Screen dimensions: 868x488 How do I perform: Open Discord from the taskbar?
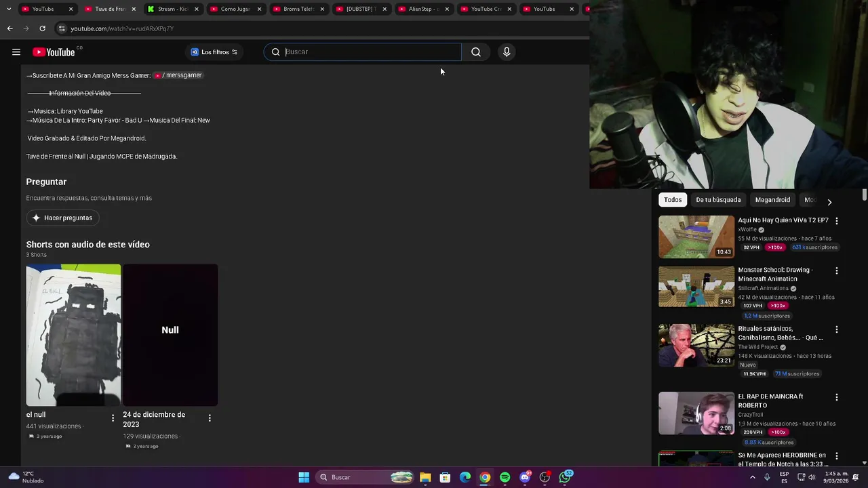tap(525, 477)
